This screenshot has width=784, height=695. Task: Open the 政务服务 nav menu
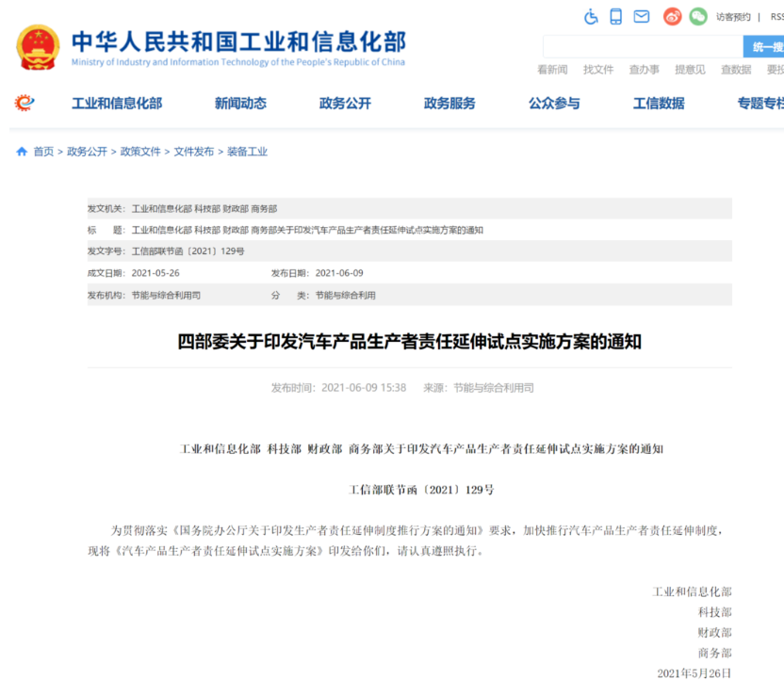click(x=449, y=104)
